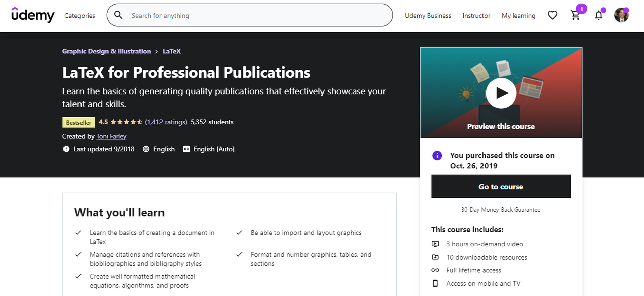644x296 pixels.
Task: Open the LaTeX breadcrumb topic
Action: pos(172,51)
